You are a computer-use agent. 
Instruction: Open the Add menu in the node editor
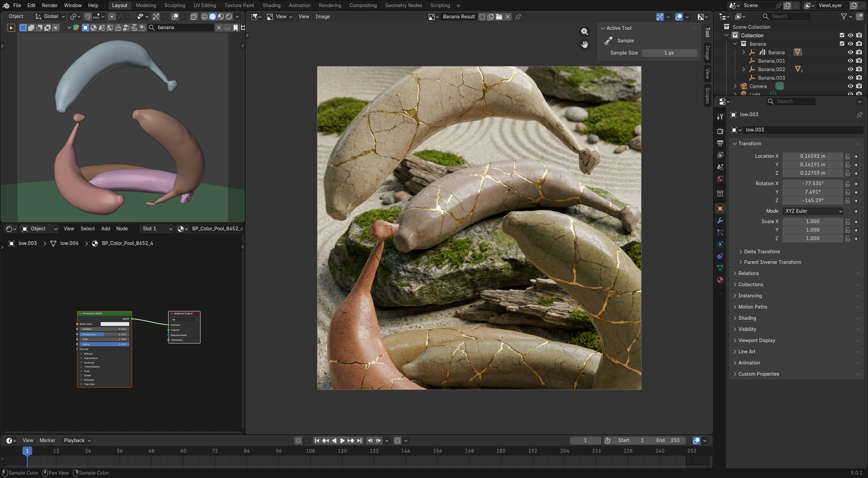tap(105, 229)
